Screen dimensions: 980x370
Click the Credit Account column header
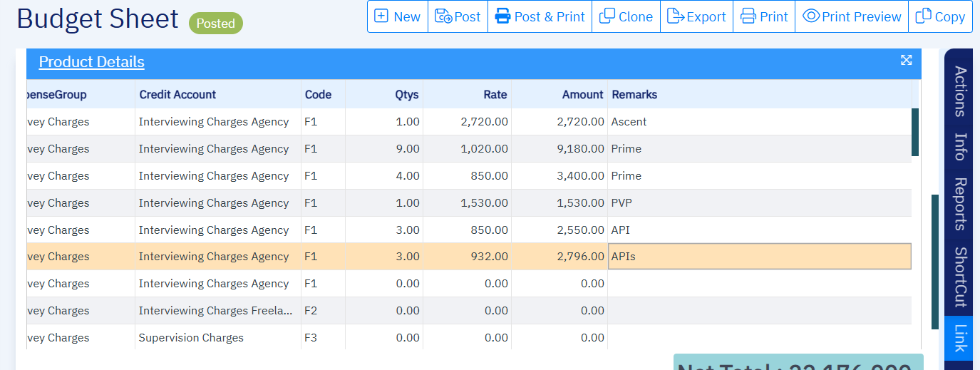218,94
